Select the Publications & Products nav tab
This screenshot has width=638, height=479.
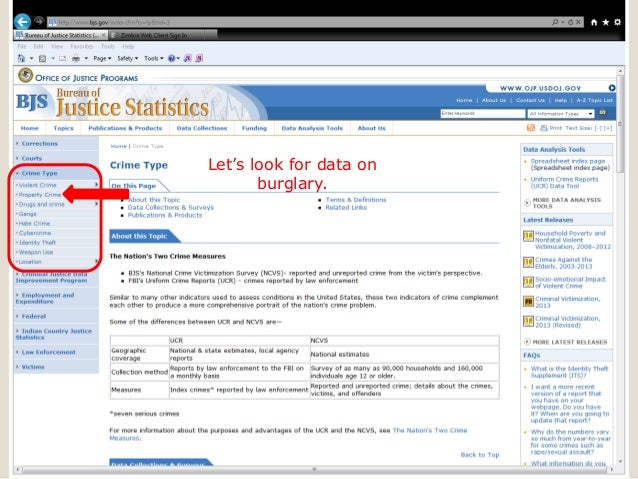tap(125, 128)
